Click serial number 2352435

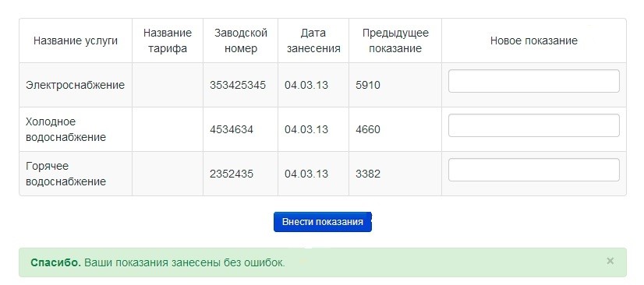click(232, 174)
